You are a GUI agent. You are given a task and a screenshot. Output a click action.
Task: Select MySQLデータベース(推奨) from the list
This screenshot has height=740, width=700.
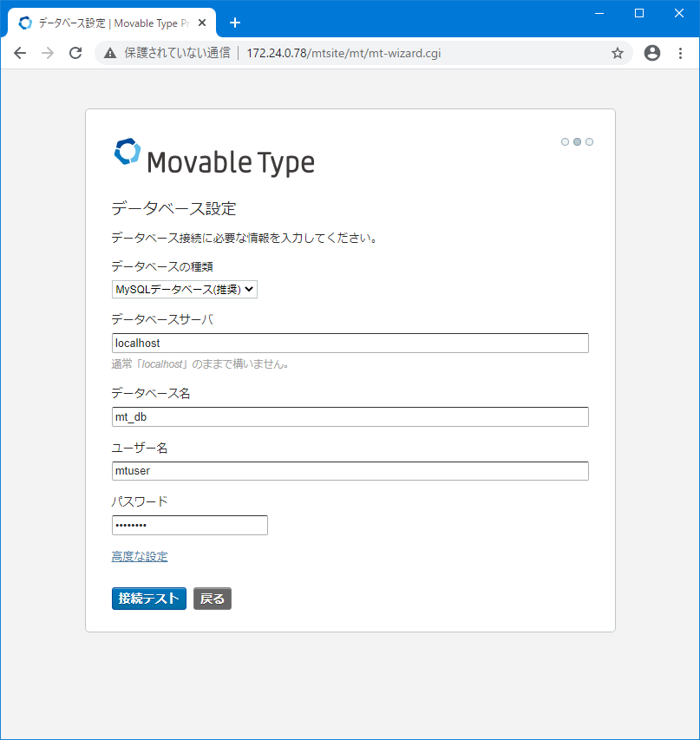click(x=173, y=289)
